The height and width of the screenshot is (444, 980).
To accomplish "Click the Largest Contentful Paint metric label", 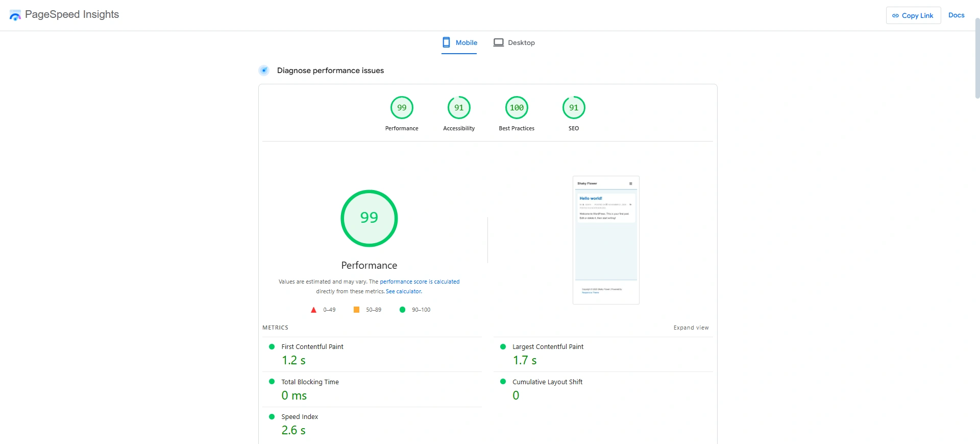I will [548, 346].
